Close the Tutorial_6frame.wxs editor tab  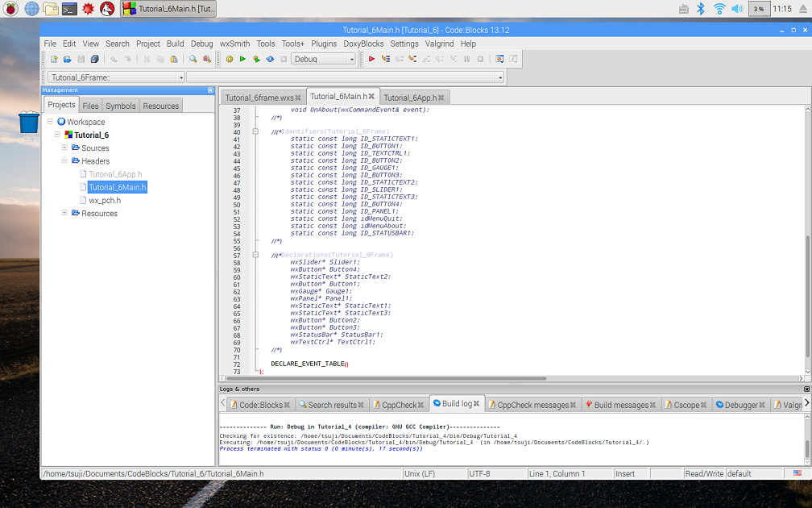click(298, 98)
